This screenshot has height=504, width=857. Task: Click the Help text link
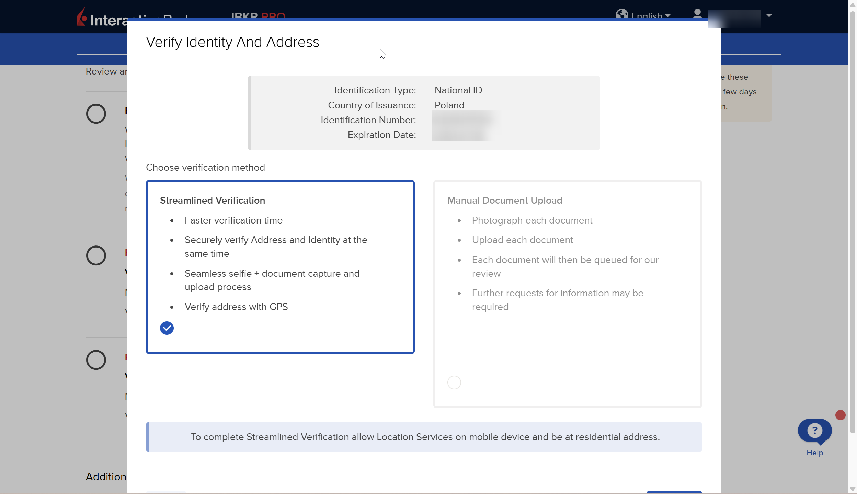[x=814, y=453]
